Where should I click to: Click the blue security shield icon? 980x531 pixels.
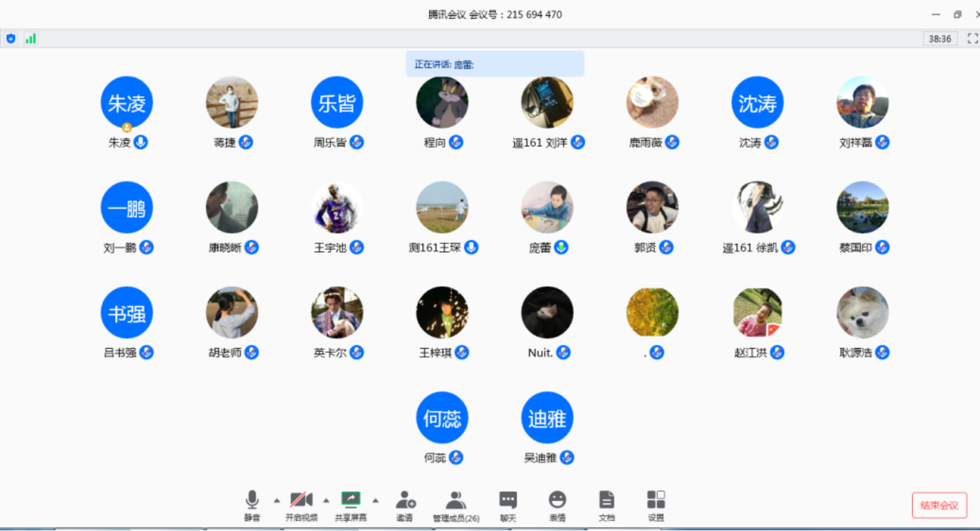(10, 39)
